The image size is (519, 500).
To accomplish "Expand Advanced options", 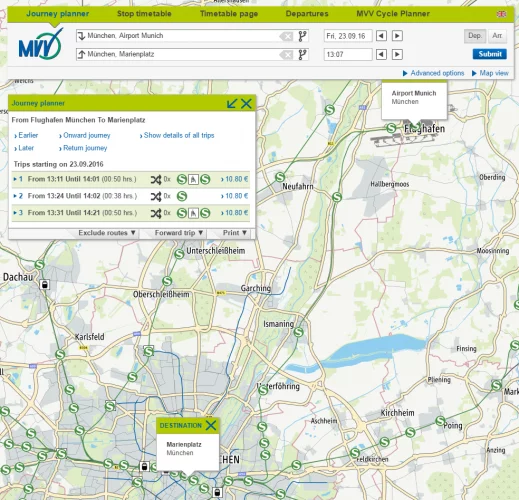I will [x=433, y=73].
